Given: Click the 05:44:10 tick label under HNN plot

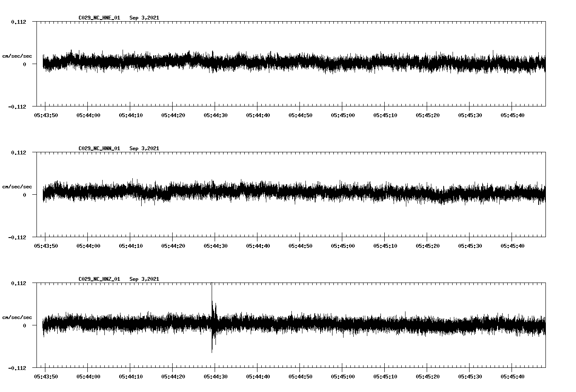Looking at the screenshot, I should pos(131,246).
